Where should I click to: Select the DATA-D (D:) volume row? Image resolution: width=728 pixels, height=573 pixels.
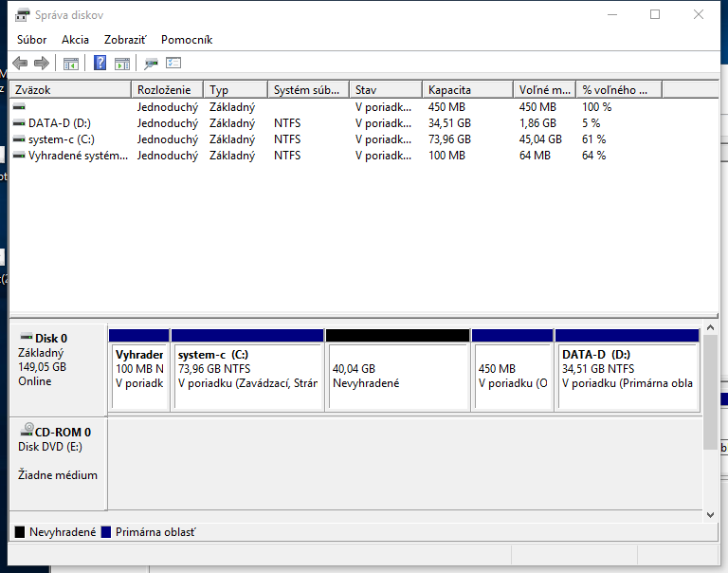[x=59, y=122]
